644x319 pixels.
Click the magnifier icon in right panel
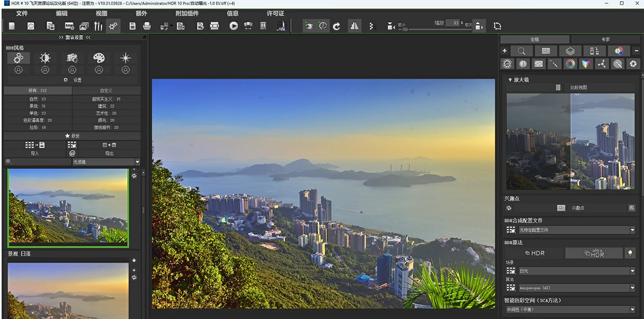521,51
